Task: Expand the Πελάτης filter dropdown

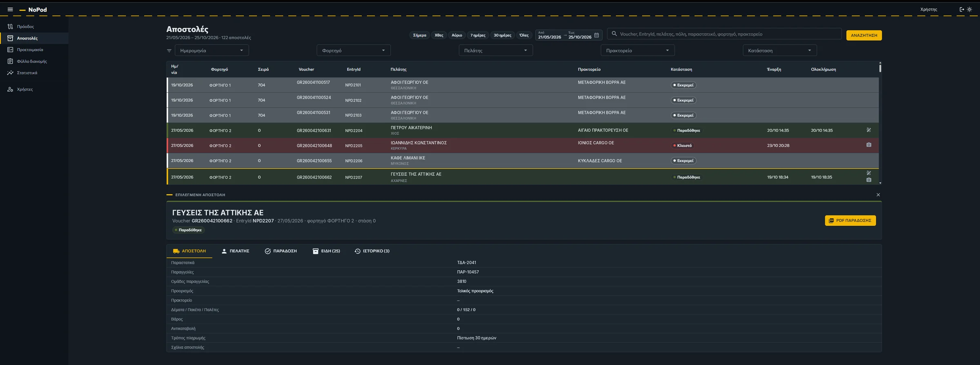Action: click(496, 51)
